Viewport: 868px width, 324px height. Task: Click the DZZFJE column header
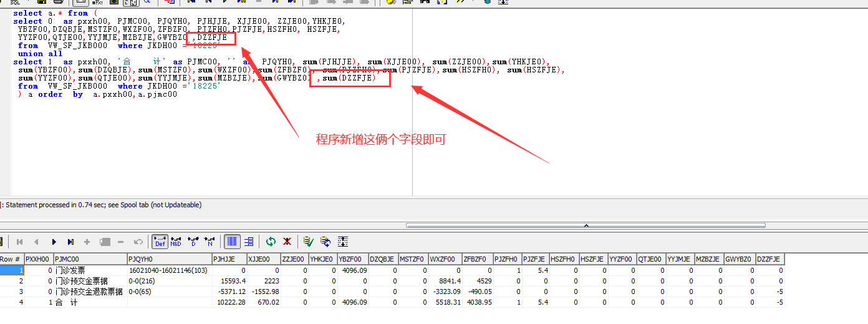[770, 259]
